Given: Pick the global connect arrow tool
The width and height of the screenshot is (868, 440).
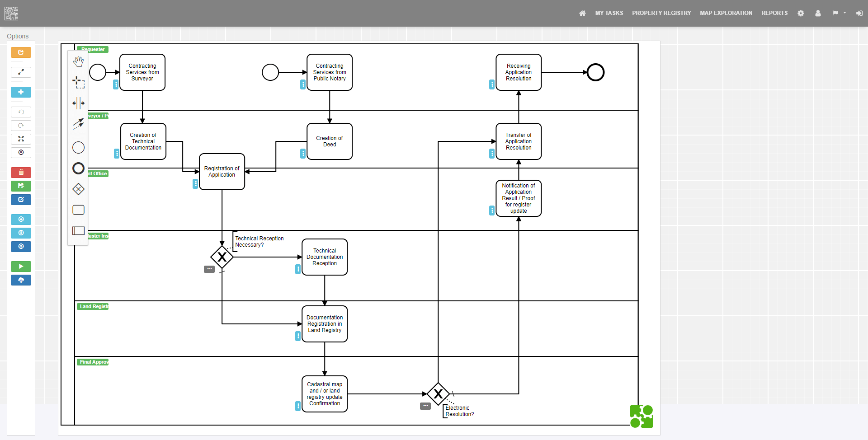Looking at the screenshot, I should [78, 124].
